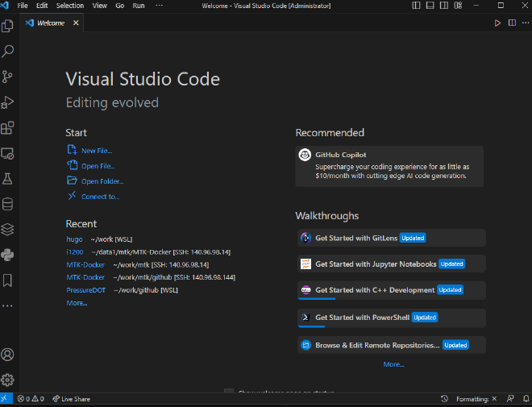Open the Source Control view icon
The height and width of the screenshot is (407, 532).
(7, 77)
